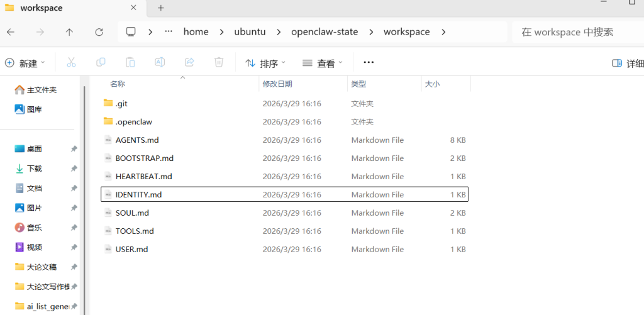Viewport: 644px width, 315px height.
Task: Go up one folder level
Action: [69, 32]
